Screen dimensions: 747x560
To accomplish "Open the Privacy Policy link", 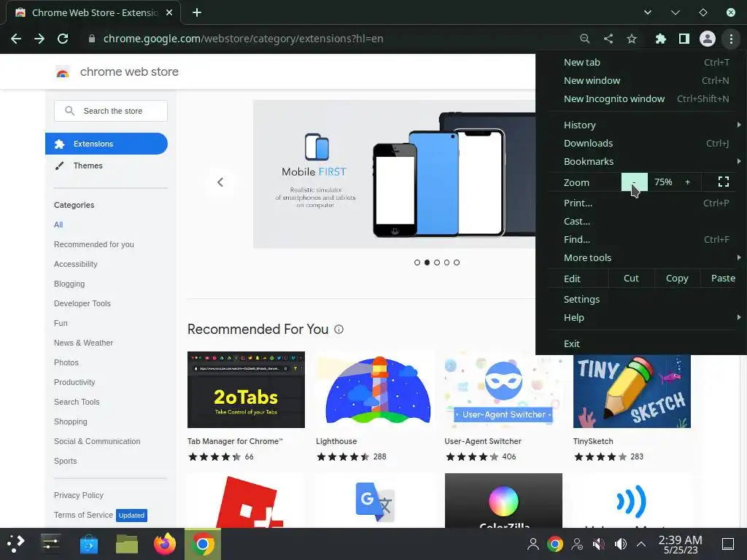I will click(x=79, y=495).
